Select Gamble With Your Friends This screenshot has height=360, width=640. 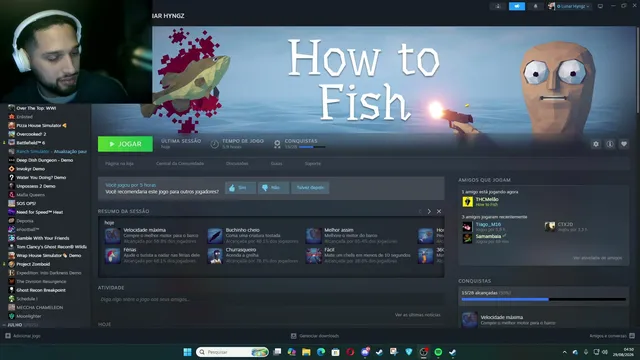point(43,238)
